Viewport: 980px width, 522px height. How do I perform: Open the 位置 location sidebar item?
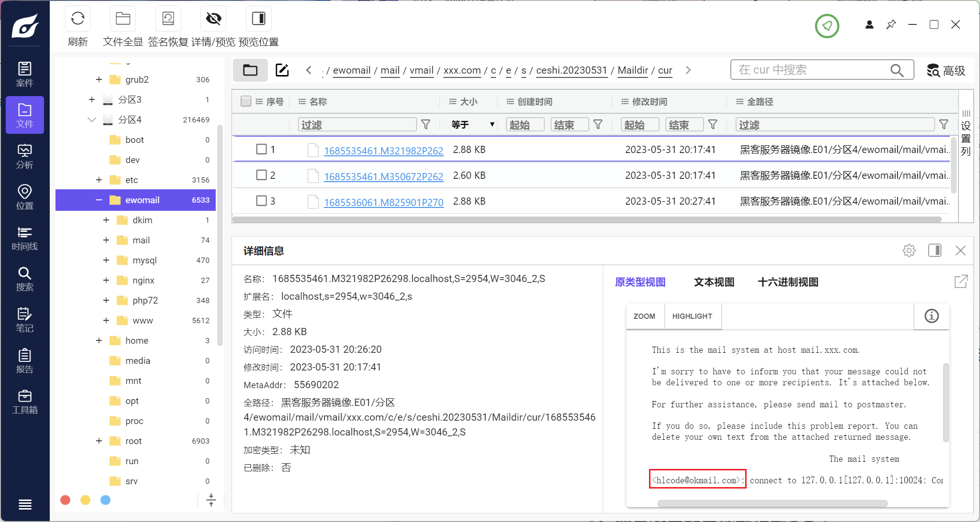[25, 197]
